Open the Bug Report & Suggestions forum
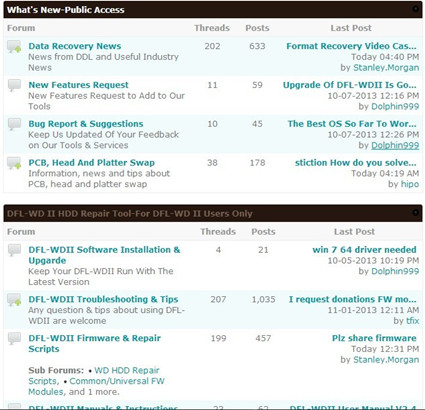Image resolution: width=425 pixels, height=410 pixels. 86,124
